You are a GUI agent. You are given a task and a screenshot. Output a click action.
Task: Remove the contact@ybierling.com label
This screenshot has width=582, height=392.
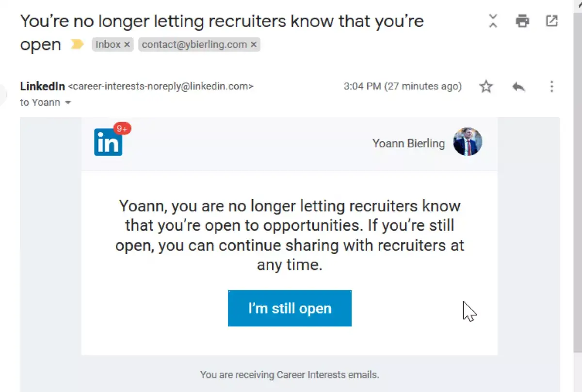tap(254, 45)
